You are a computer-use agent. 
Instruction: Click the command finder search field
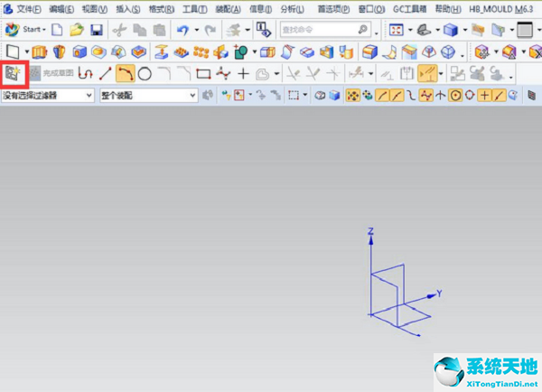(x=325, y=30)
